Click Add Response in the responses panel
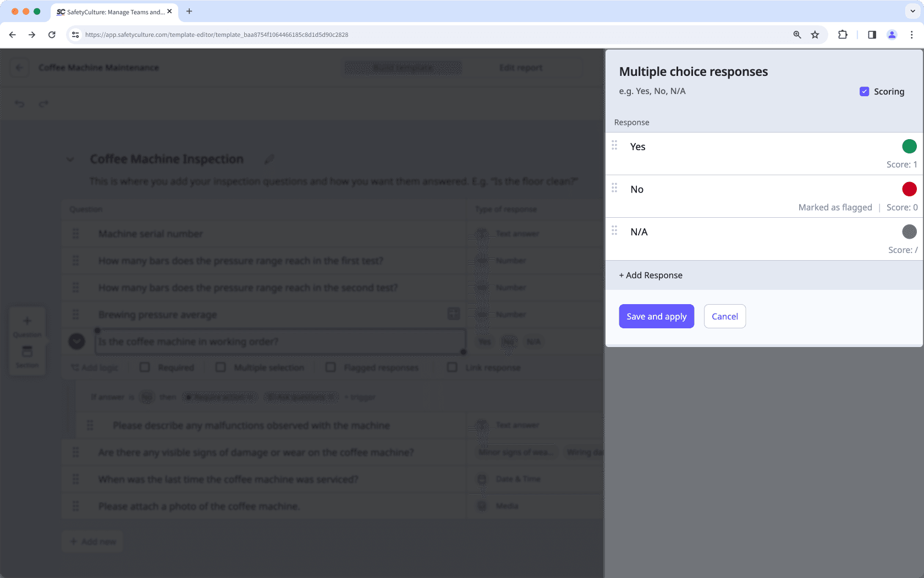924x578 pixels. click(651, 275)
